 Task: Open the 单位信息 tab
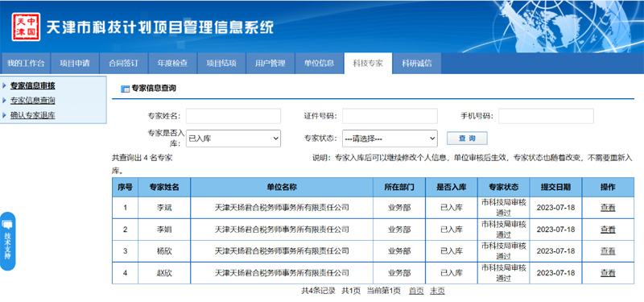tap(319, 64)
